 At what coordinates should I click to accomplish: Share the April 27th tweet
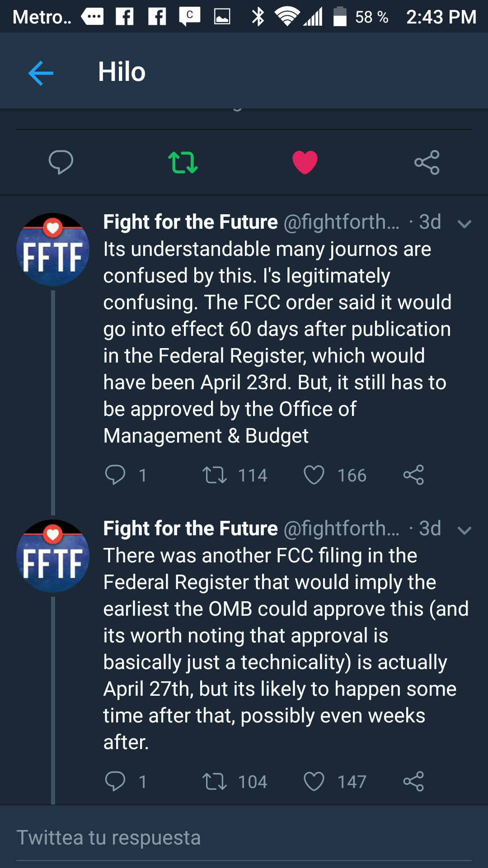[413, 781]
